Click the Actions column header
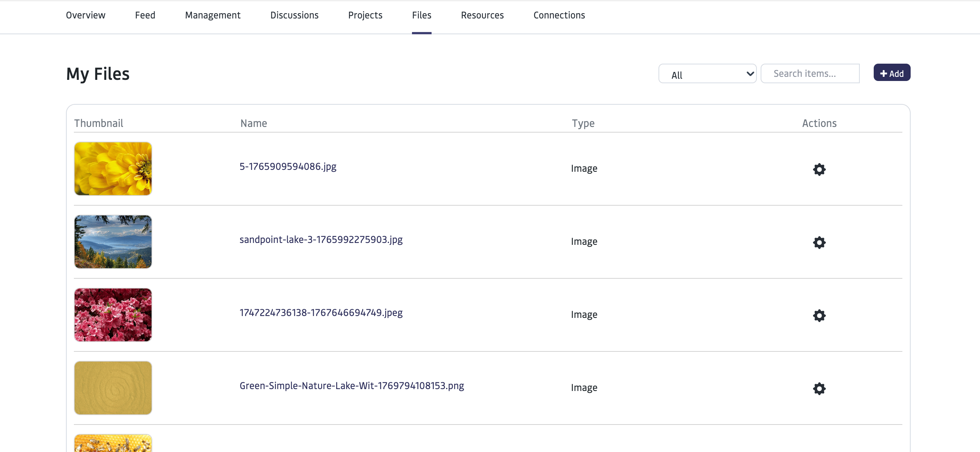Viewport: 980px width, 452px height. [819, 123]
